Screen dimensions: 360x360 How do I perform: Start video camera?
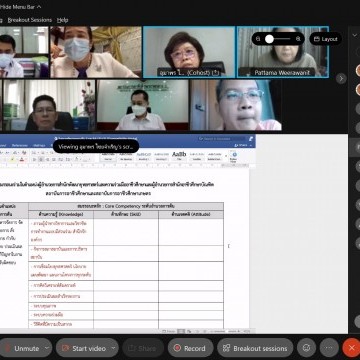(x=83, y=348)
